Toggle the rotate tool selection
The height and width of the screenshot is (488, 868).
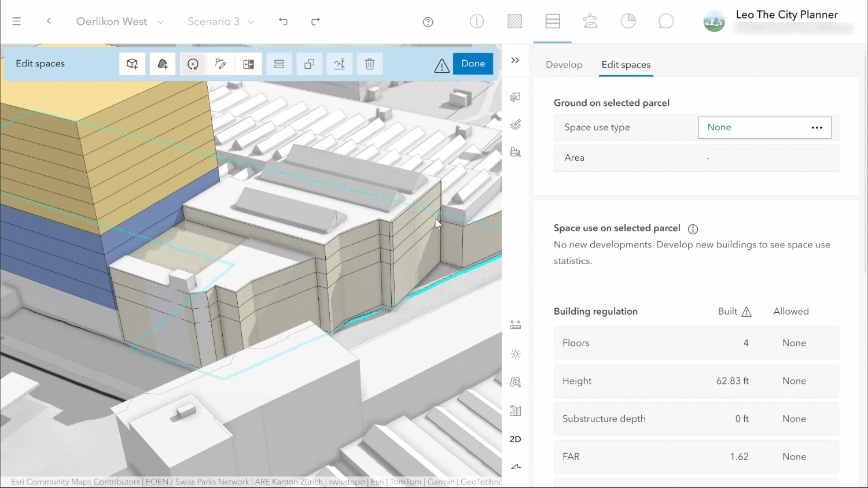[193, 64]
